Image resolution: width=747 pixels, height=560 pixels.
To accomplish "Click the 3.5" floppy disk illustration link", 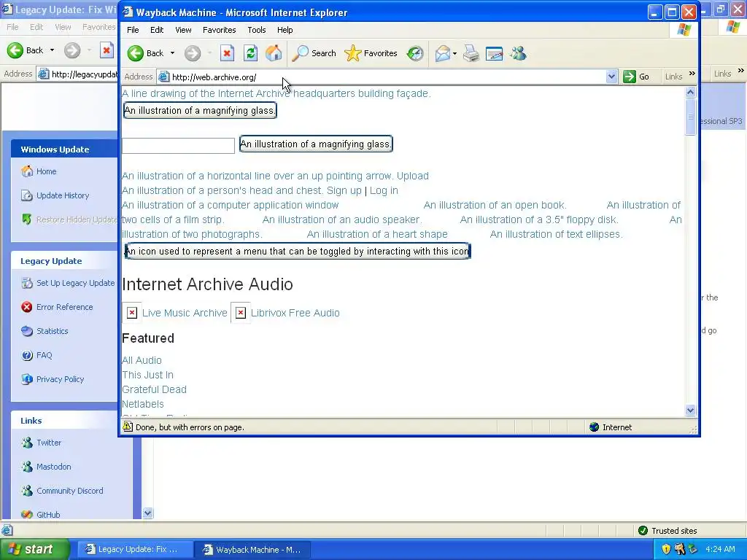I will (x=539, y=220).
